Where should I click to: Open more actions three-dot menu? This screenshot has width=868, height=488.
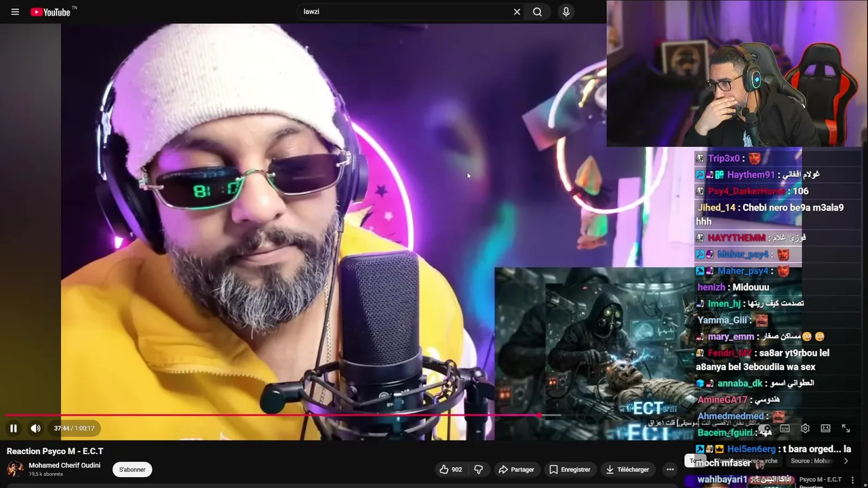(x=670, y=469)
